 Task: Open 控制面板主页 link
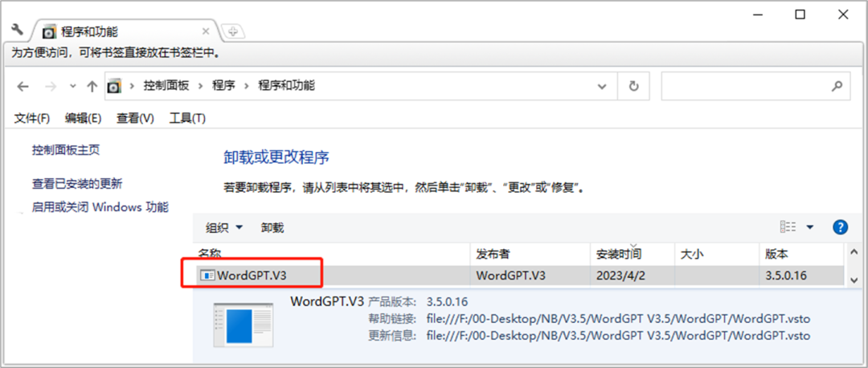[x=66, y=150]
